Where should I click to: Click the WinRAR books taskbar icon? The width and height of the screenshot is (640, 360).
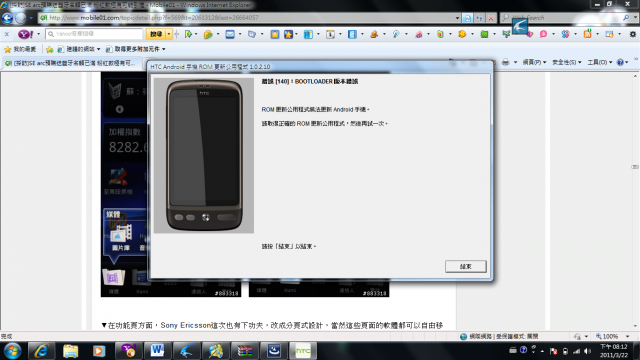coord(244,351)
